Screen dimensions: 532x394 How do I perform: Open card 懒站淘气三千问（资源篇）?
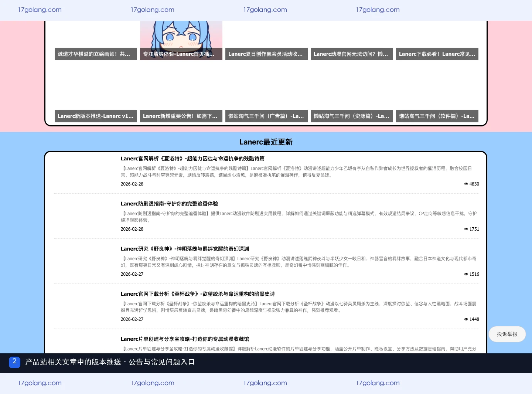tap(352, 116)
